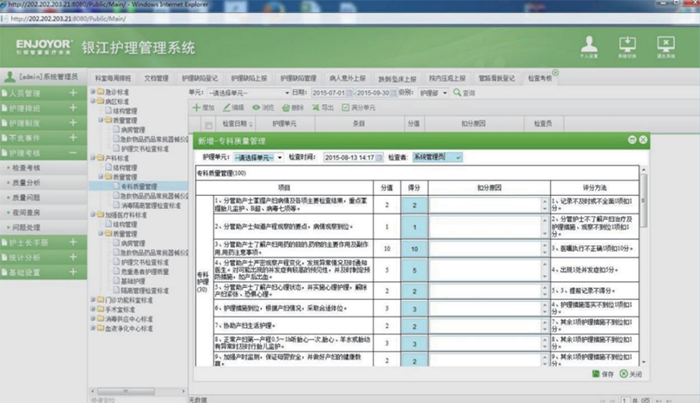Minimize the 新增-专科质量管理 dialog

pos(632,140)
